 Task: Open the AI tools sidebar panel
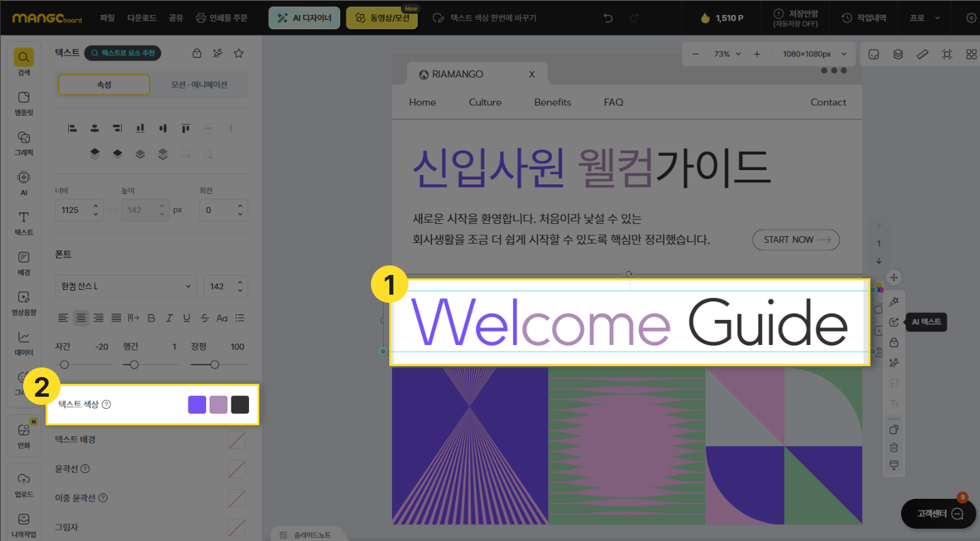[24, 183]
